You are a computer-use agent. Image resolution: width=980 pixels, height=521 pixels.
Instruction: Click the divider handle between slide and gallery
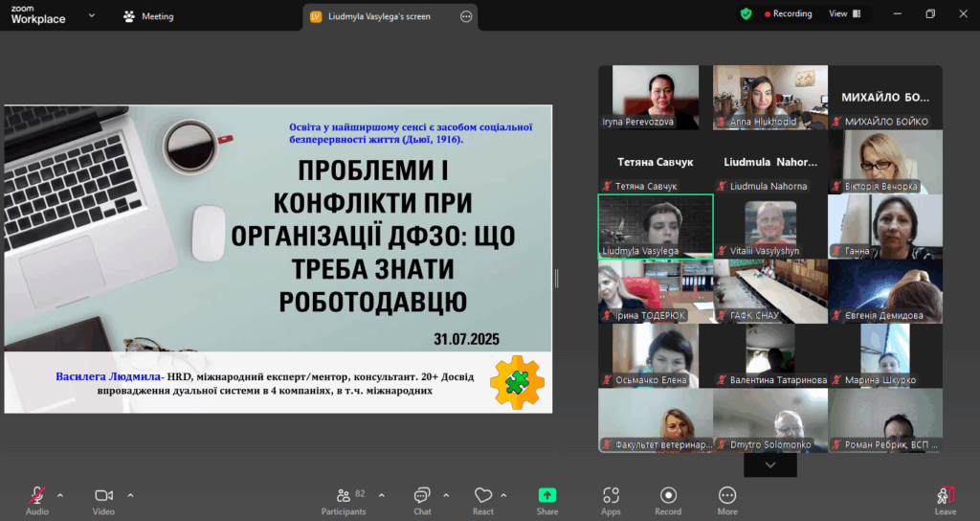[557, 278]
